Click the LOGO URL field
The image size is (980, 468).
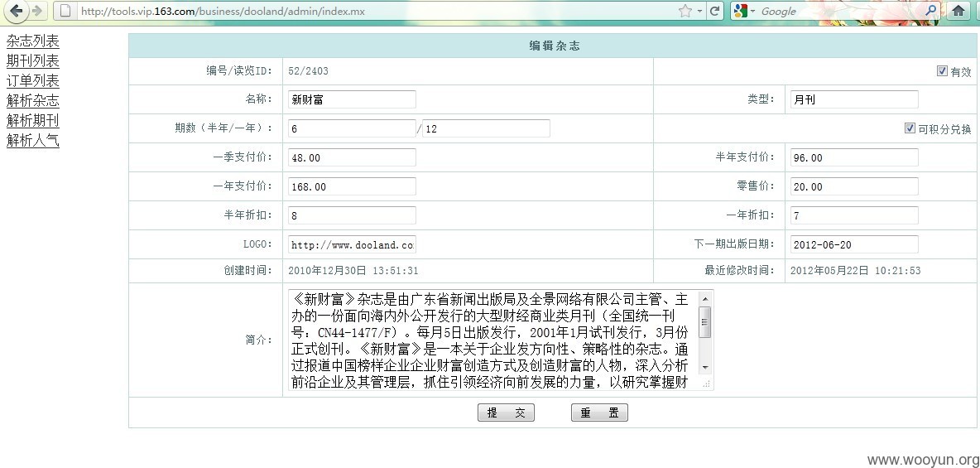click(x=352, y=244)
